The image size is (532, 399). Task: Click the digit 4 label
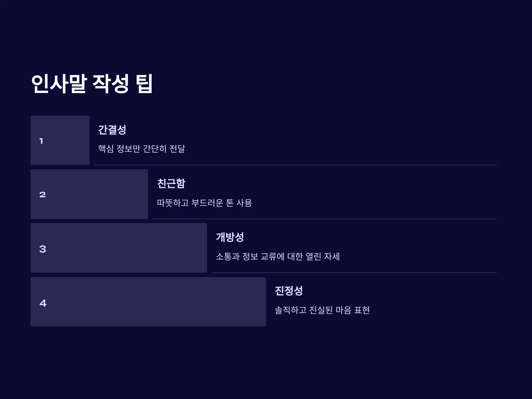[43, 303]
